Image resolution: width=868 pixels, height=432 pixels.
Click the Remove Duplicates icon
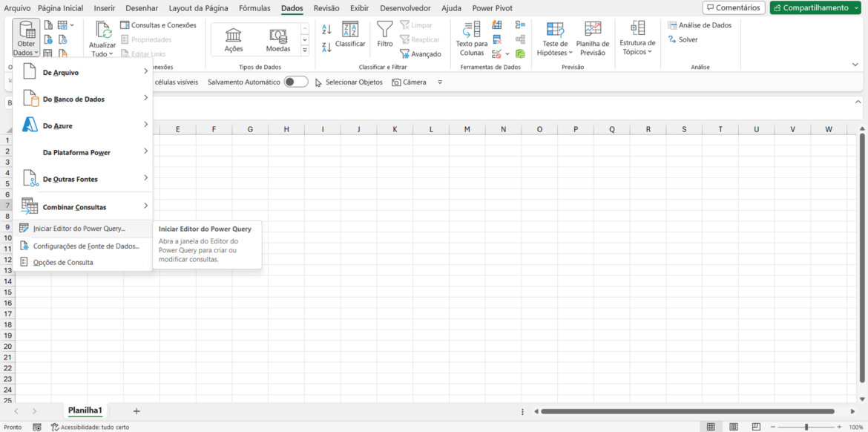pyautogui.click(x=496, y=40)
